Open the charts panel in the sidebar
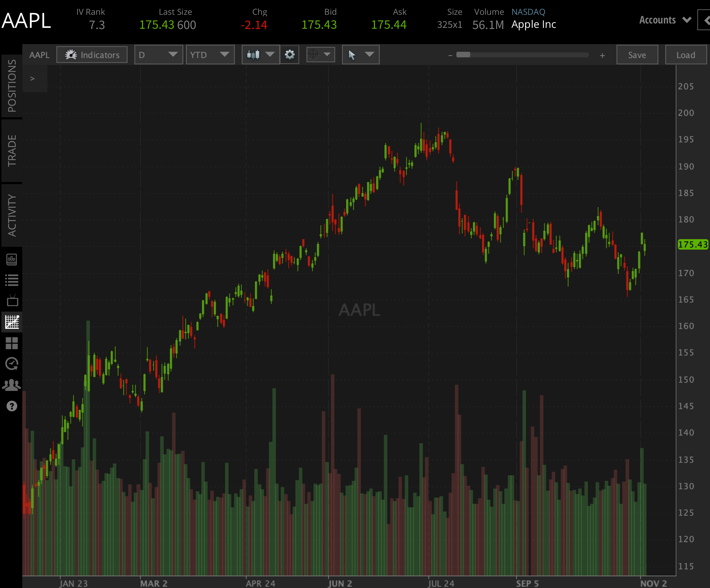The image size is (710, 588). (x=12, y=322)
